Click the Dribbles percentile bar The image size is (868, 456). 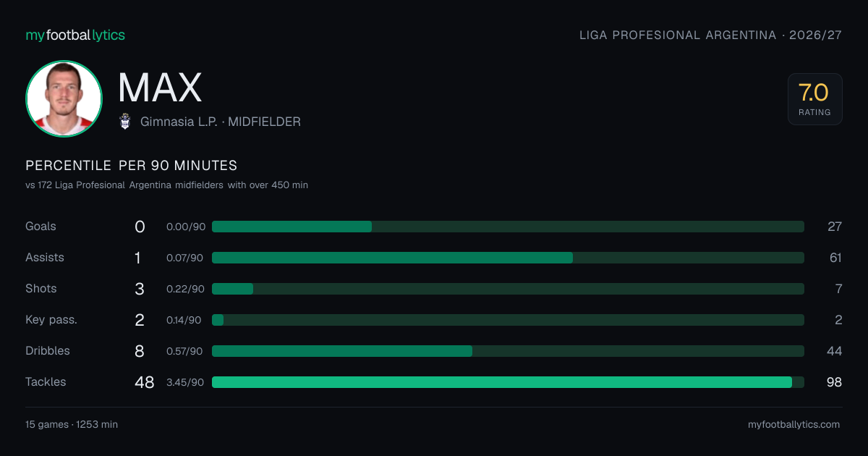(x=508, y=351)
